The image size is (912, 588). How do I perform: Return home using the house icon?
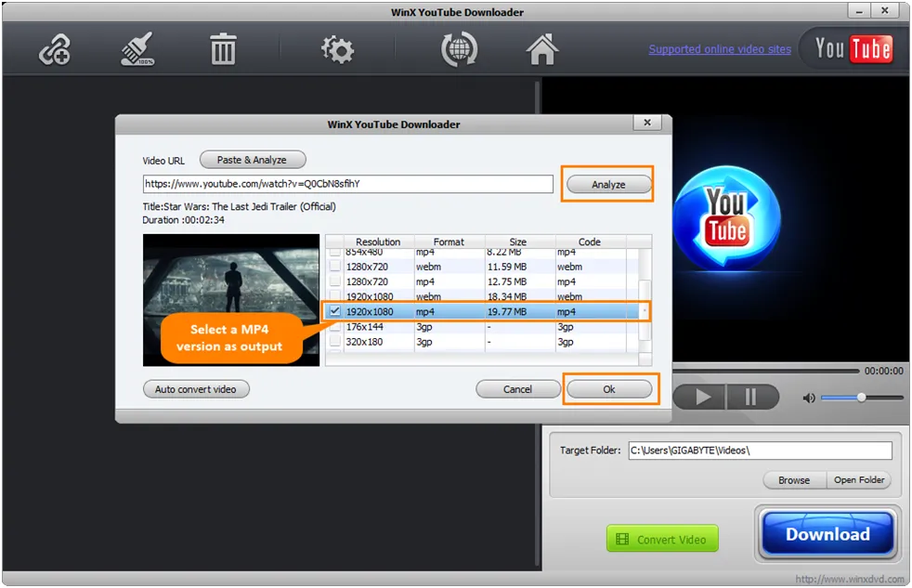(542, 51)
